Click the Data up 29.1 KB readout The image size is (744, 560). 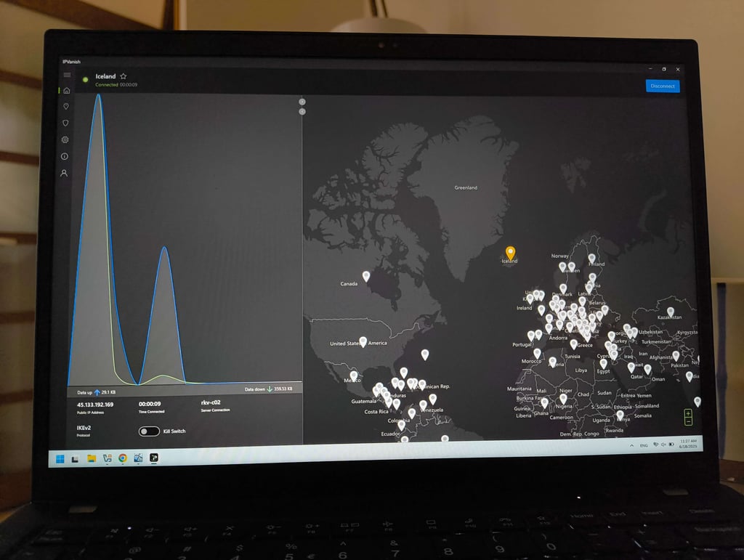[x=97, y=392]
